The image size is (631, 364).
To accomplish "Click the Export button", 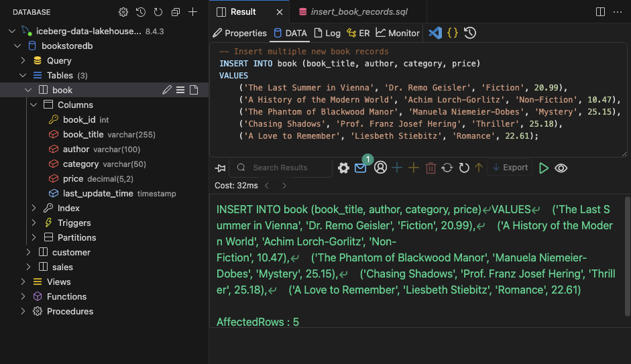I will [510, 168].
